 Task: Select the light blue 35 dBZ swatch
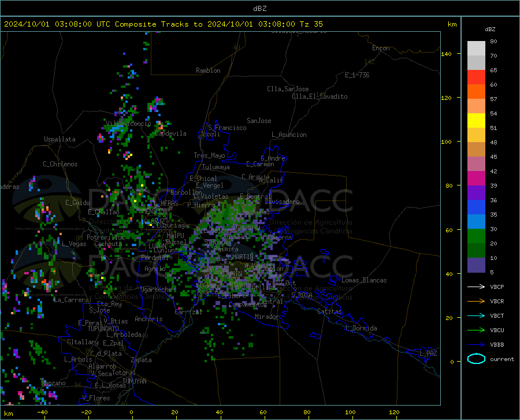[476, 222]
